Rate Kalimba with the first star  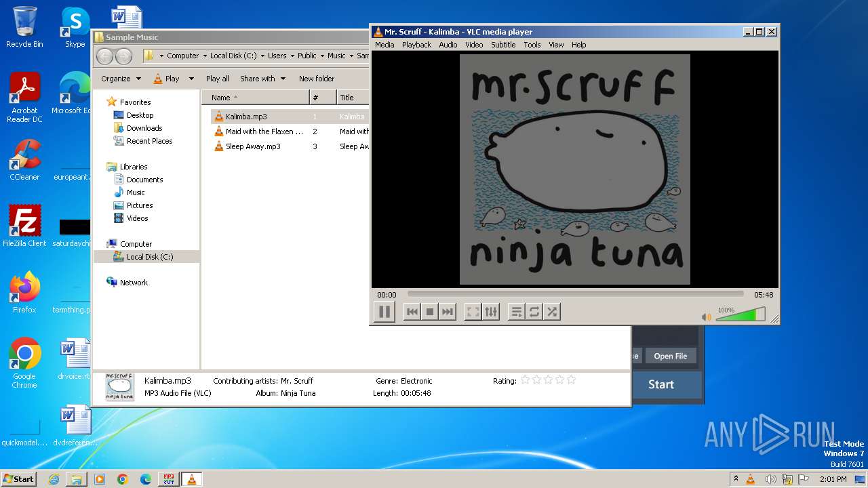[525, 380]
